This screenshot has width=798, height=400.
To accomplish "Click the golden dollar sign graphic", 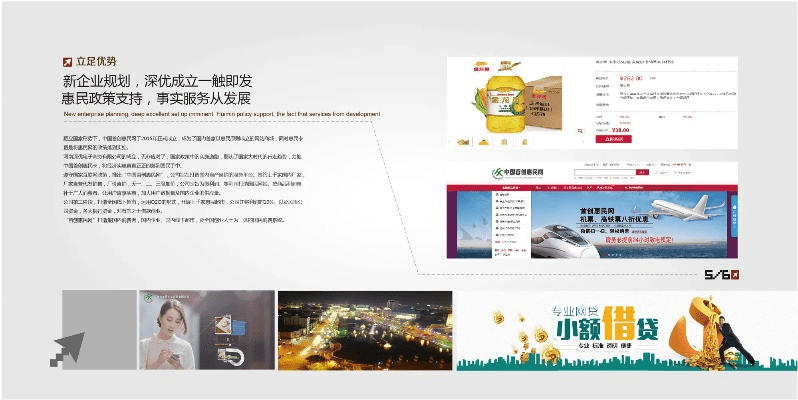I will 696,331.
